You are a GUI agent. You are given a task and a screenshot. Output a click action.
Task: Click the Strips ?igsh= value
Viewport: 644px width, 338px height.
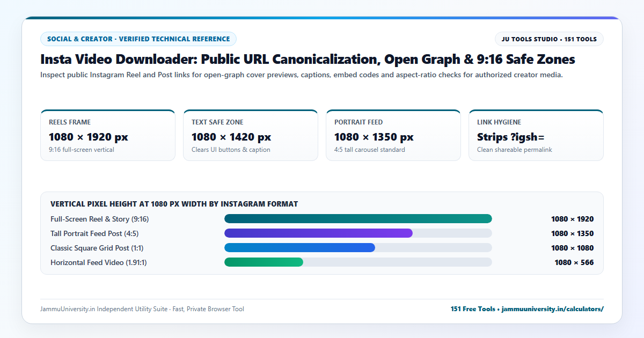(511, 137)
